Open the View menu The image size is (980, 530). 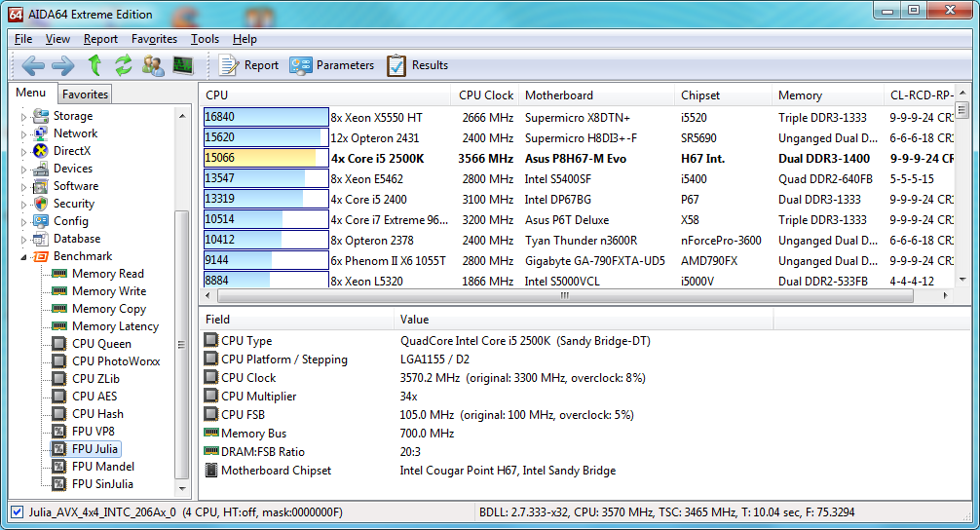point(57,39)
